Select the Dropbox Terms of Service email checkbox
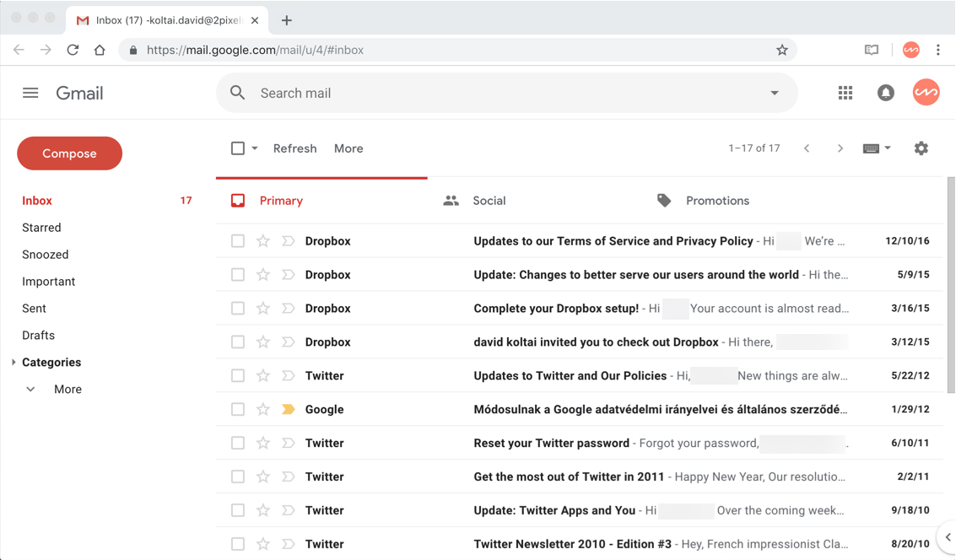956x560 pixels. pyautogui.click(x=238, y=240)
